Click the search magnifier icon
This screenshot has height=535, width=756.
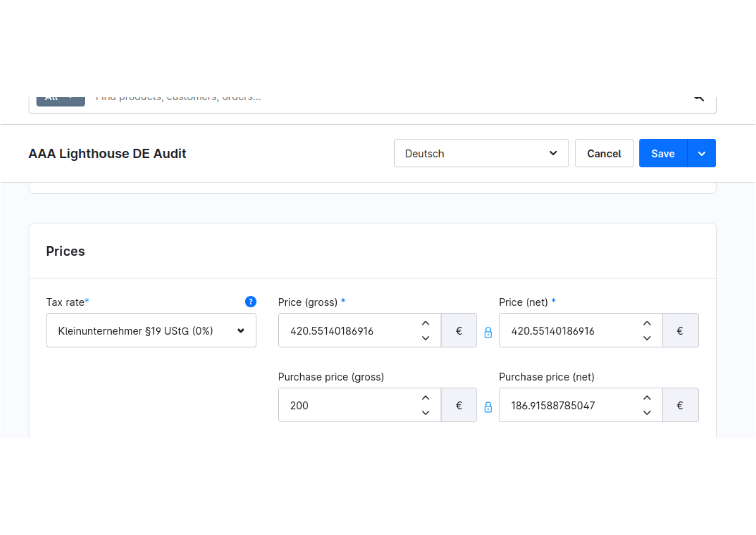pos(699,98)
